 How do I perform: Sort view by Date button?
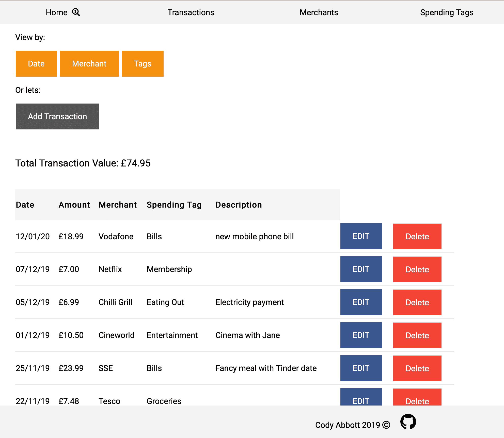click(36, 64)
